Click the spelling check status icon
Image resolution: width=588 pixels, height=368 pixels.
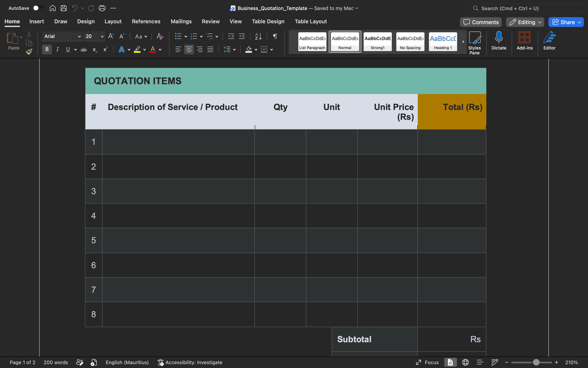pos(94,362)
